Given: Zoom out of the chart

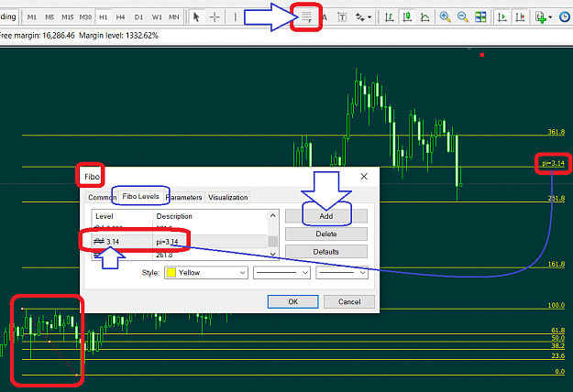Looking at the screenshot, I should point(463,16).
